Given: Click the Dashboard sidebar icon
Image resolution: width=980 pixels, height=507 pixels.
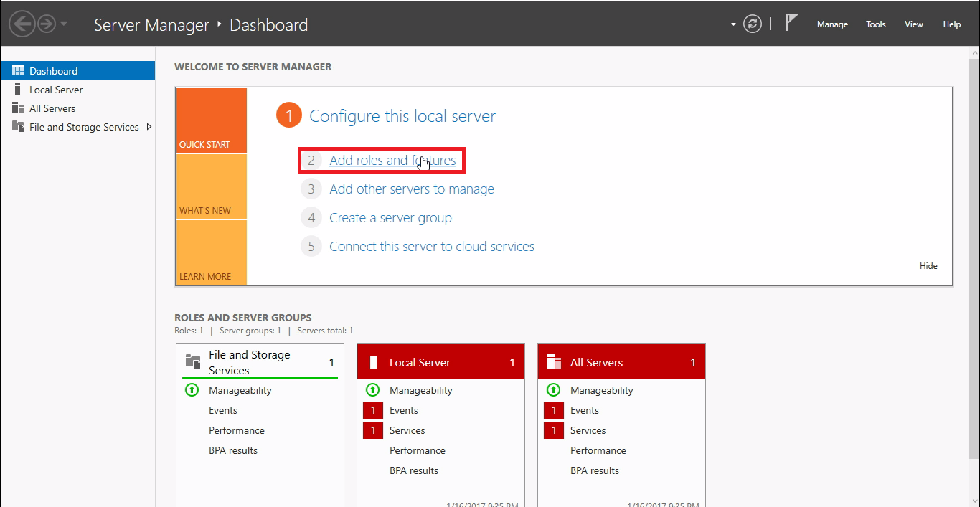Looking at the screenshot, I should [18, 70].
